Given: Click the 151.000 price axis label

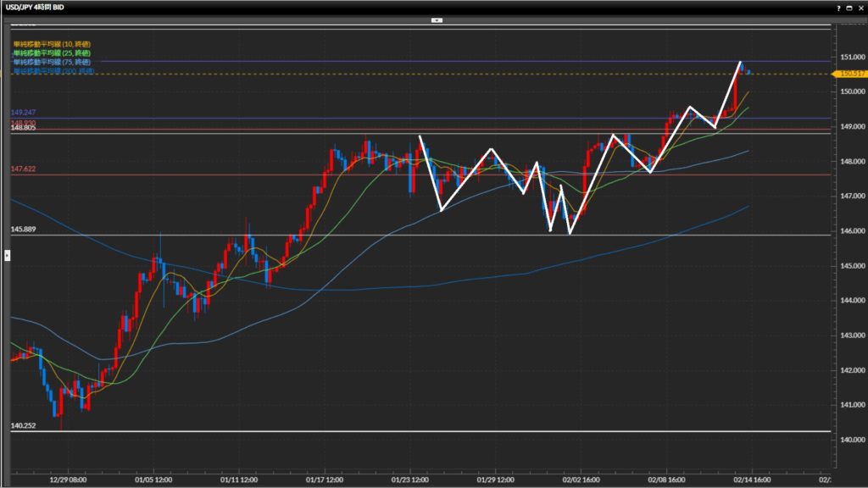Looking at the screenshot, I should tap(852, 57).
